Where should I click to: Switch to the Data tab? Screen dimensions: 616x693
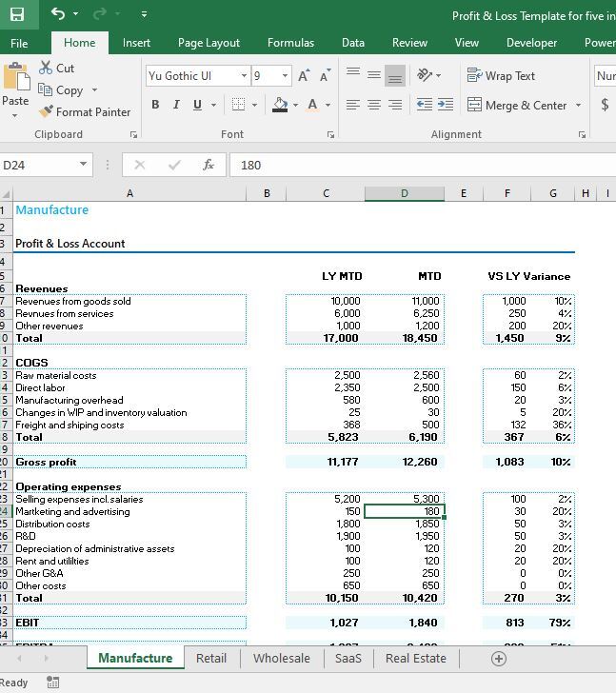coord(352,43)
